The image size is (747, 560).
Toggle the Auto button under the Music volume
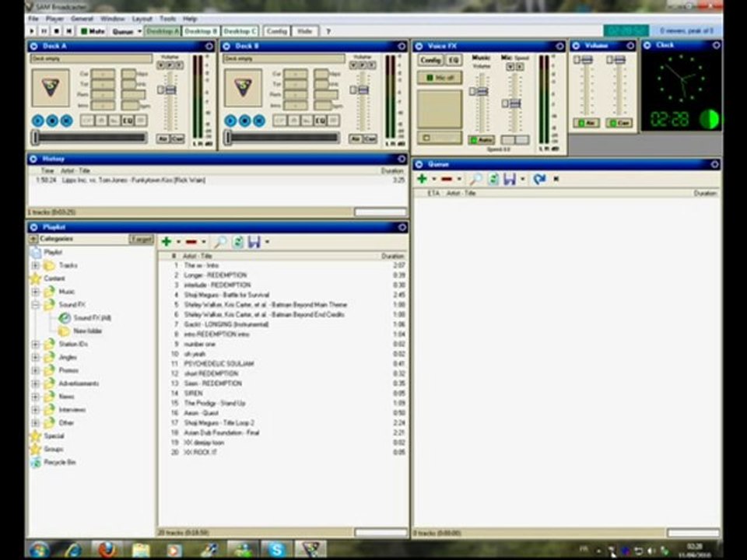click(x=482, y=140)
